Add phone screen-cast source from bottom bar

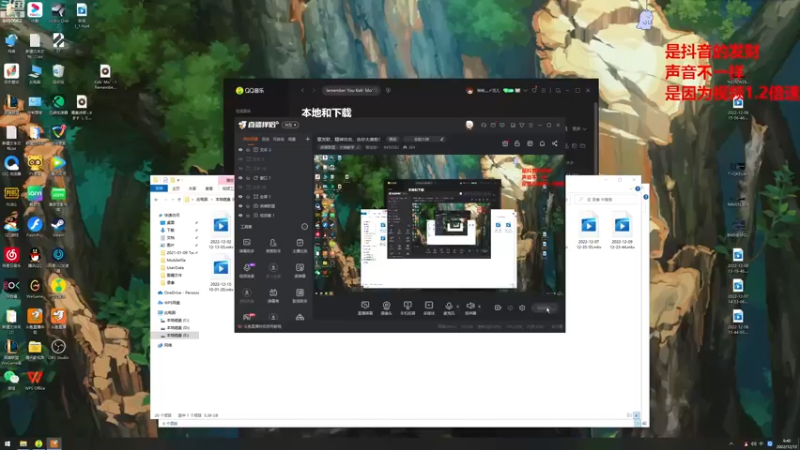click(x=407, y=308)
